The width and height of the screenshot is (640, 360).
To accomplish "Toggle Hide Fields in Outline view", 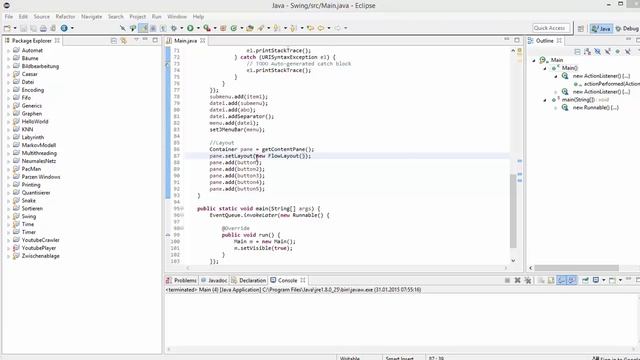I will 597,51.
